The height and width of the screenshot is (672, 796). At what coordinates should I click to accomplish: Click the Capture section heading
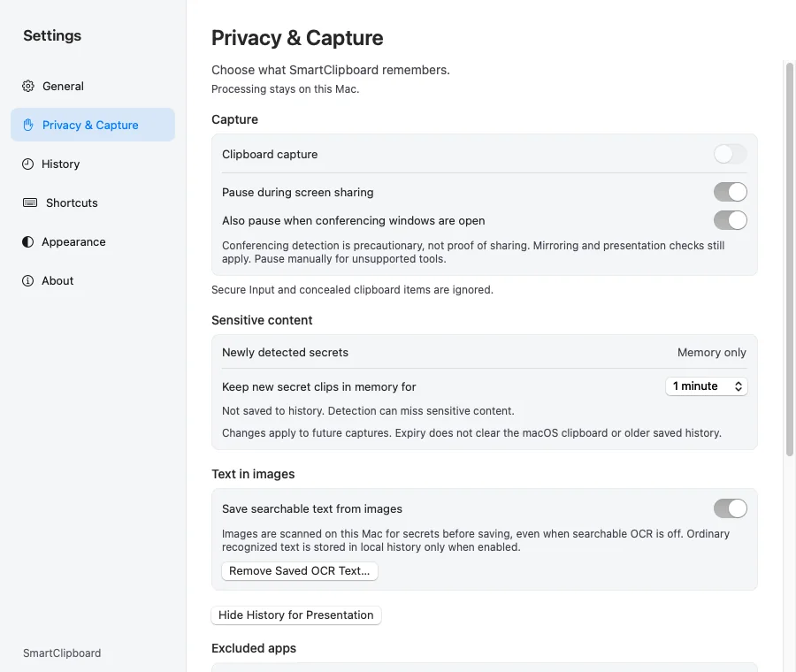(234, 119)
